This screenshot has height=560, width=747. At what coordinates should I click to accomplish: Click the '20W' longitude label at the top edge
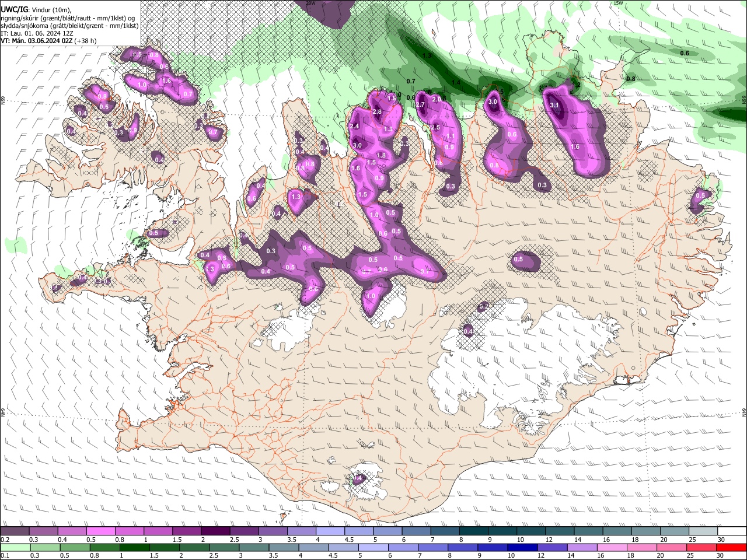(x=310, y=3)
